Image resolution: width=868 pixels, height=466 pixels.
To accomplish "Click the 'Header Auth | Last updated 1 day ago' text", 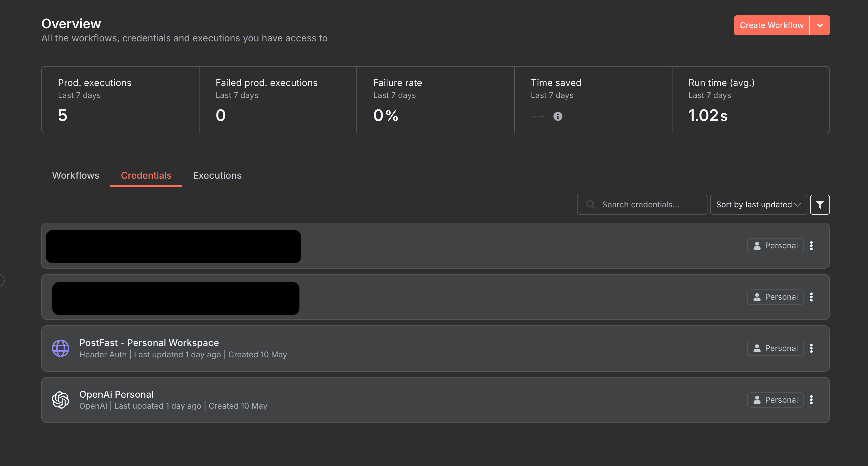I will point(150,355).
